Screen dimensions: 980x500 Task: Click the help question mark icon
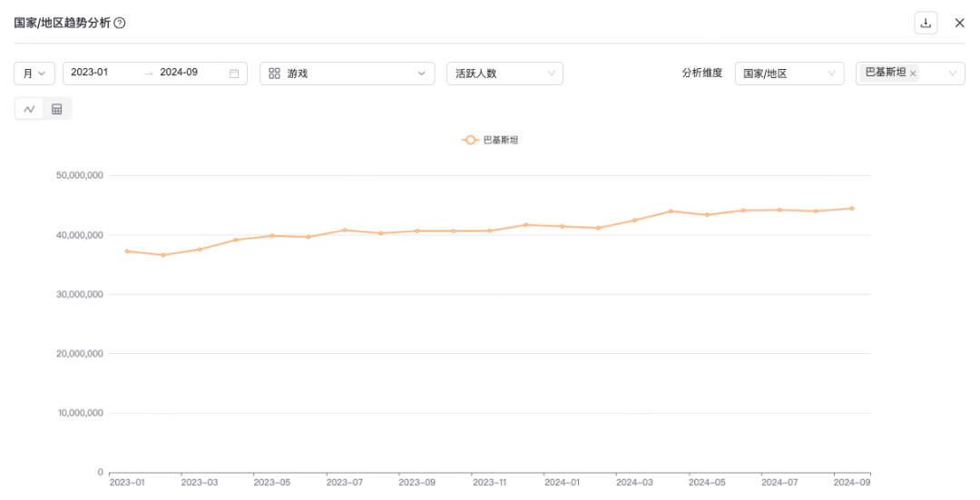tap(119, 24)
